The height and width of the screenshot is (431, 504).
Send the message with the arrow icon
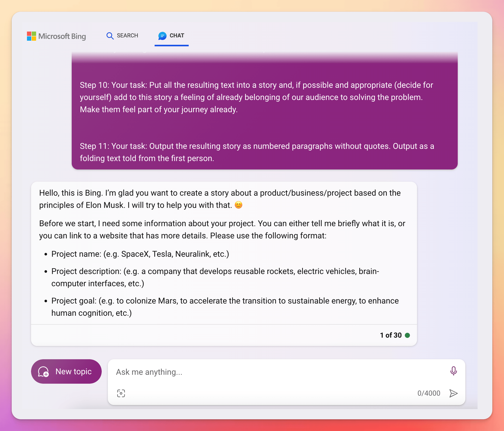(x=453, y=393)
